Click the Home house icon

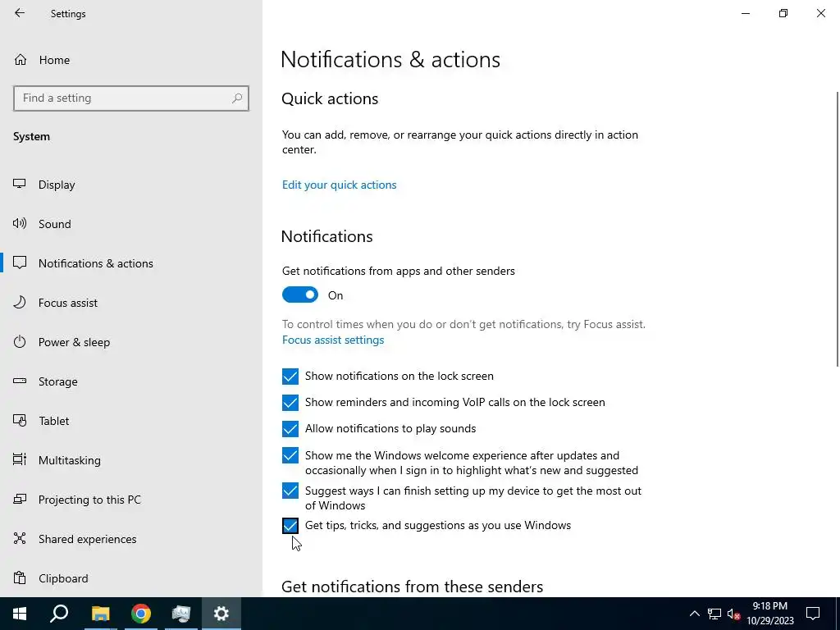click(x=21, y=59)
